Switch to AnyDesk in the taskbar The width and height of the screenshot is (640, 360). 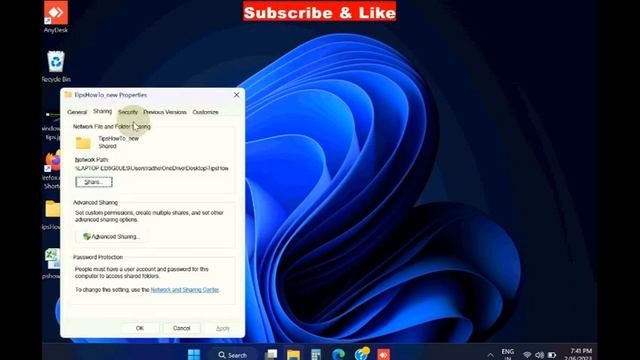point(383,354)
